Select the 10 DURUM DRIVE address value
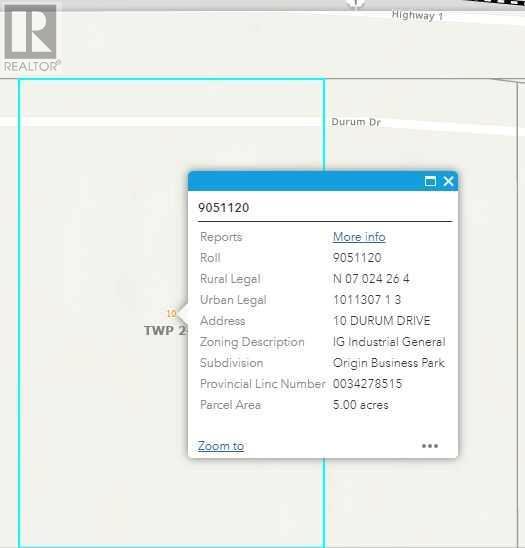 [382, 321]
